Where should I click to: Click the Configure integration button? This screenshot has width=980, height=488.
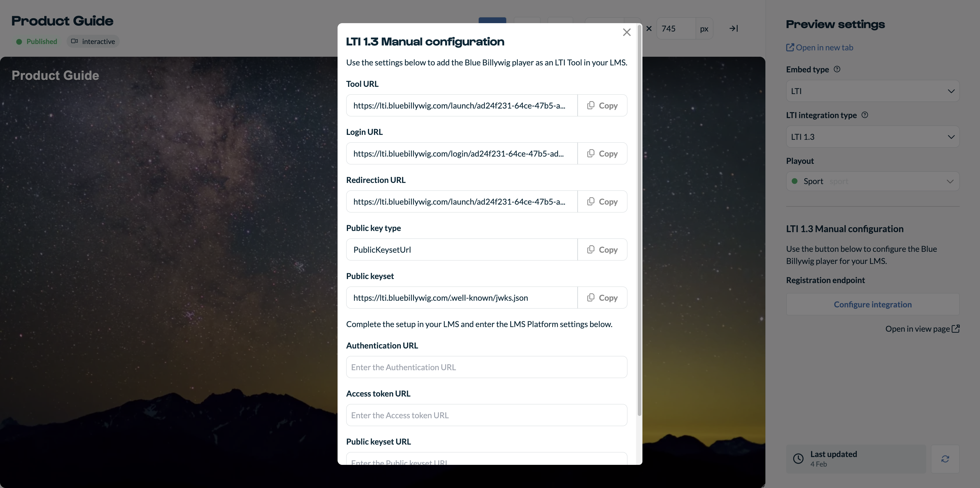[x=872, y=304]
